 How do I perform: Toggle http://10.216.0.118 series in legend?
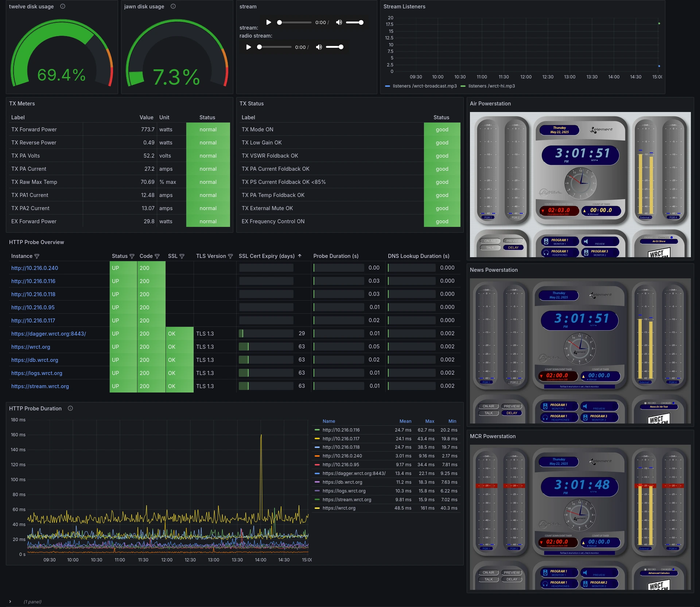click(x=341, y=447)
